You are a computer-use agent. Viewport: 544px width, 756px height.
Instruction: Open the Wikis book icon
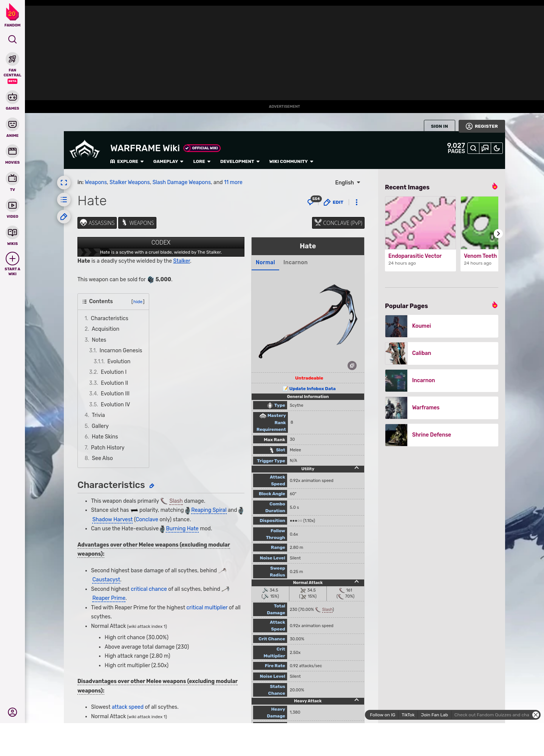pos(12,232)
